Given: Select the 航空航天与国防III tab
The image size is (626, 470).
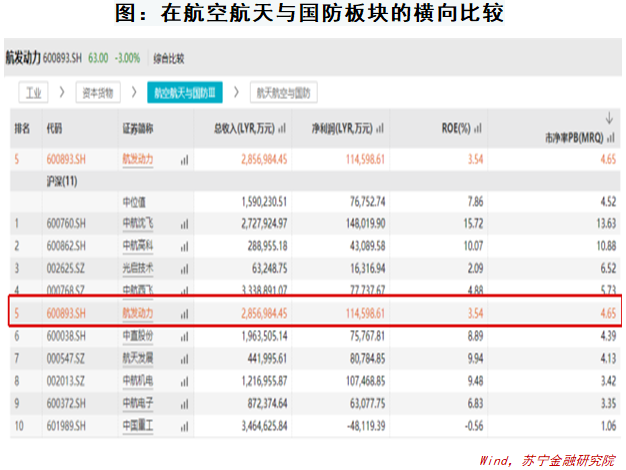Looking at the screenshot, I should coord(184,93).
